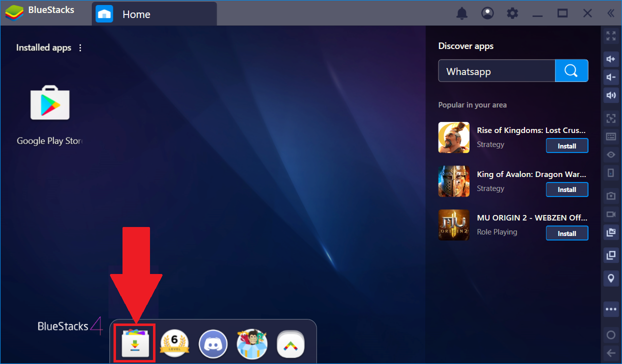Open the King of Avalon title link
Image resolution: width=622 pixels, height=364 pixels.
coord(531,174)
